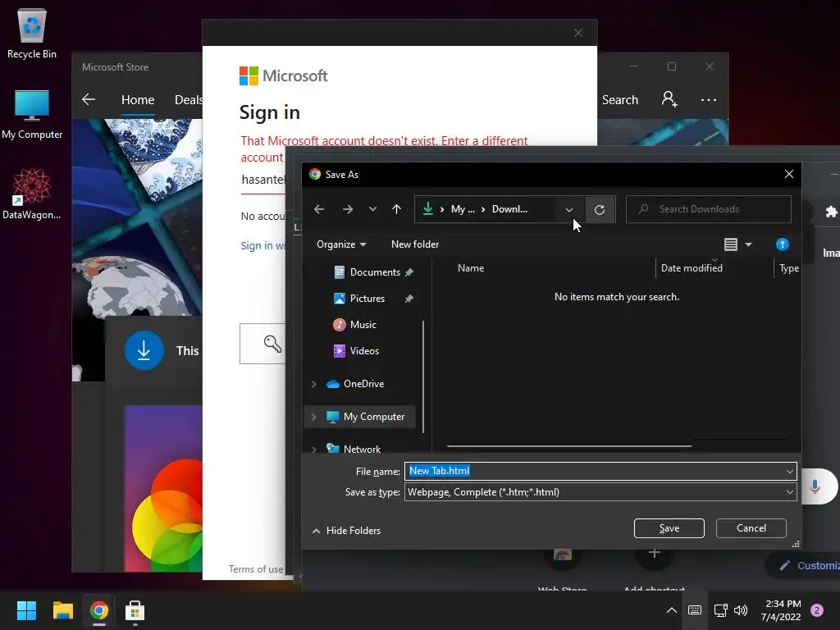The image size is (840, 630).
Task: Click the File name text field
Action: 595,471
